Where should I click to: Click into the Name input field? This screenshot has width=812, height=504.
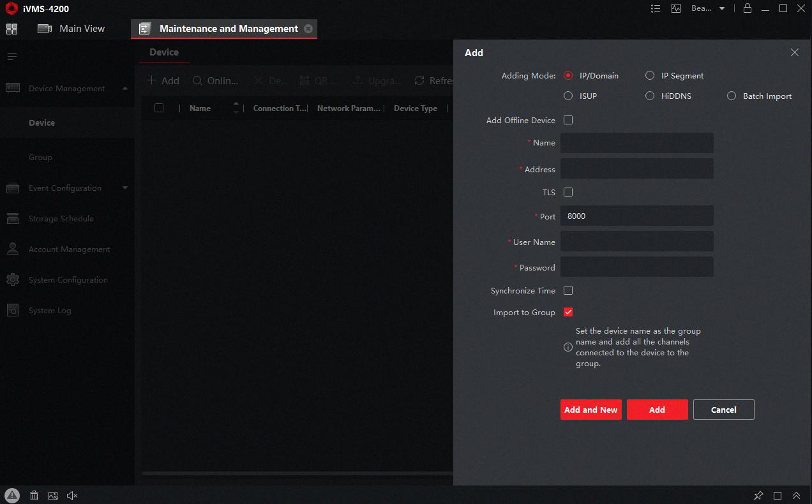[637, 143]
